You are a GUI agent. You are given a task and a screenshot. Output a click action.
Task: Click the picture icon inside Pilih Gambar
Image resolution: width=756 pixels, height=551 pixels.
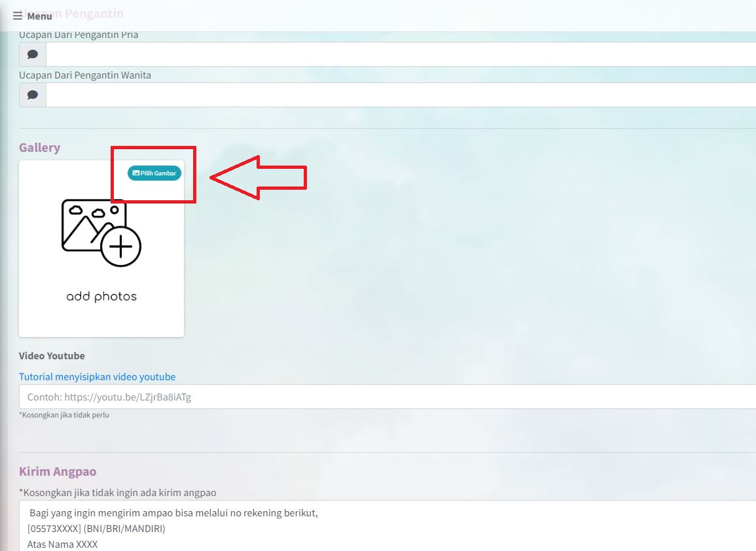(x=135, y=173)
